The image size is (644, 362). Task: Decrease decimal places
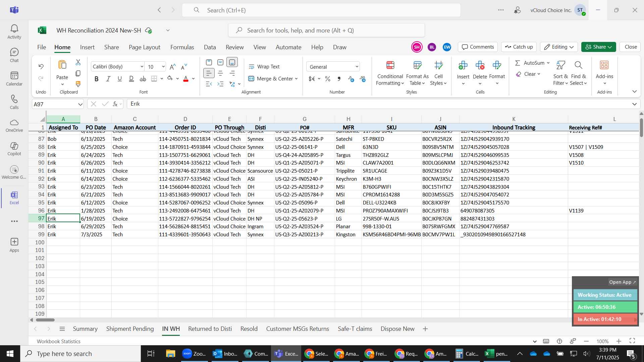pos(363,79)
